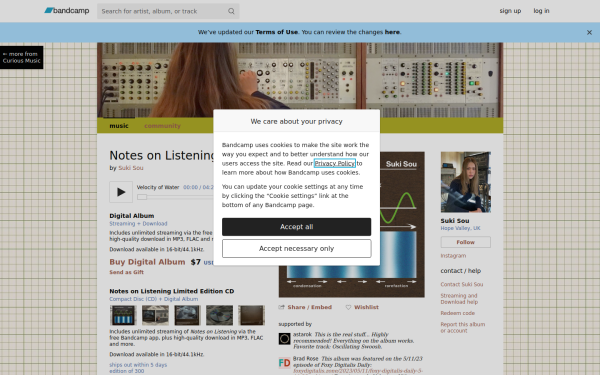Open the Terms of Use link in the banner
The image size is (600, 375).
[x=277, y=32]
